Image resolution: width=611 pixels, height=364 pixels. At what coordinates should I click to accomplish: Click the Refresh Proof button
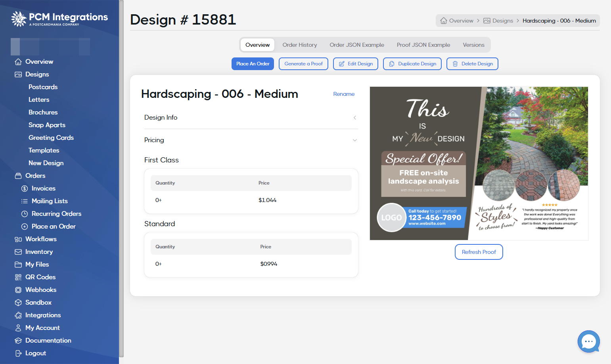coord(479,252)
